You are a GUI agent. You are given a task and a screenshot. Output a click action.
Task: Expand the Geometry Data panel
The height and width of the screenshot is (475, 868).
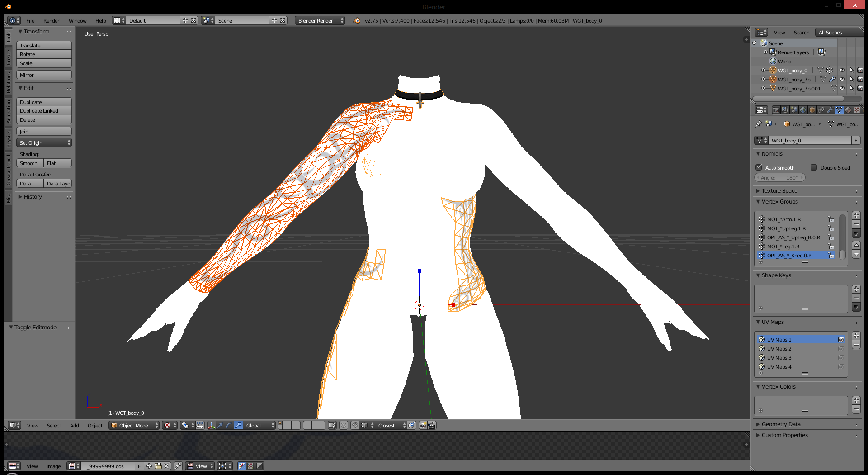(x=781, y=424)
